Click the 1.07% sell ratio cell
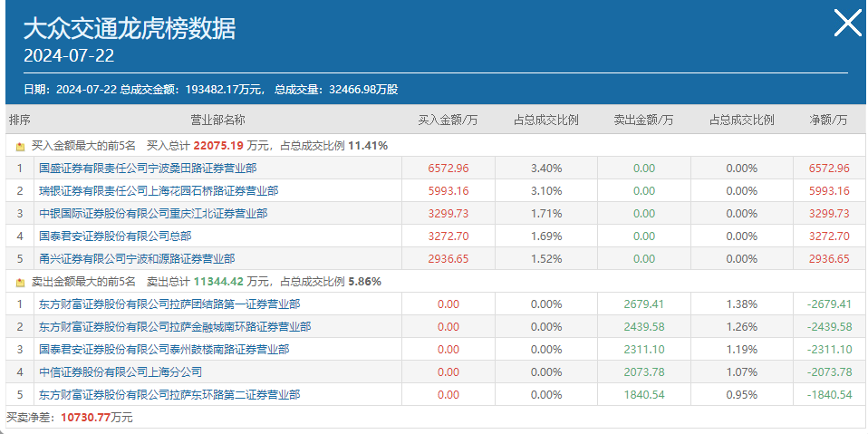This screenshot has height=434, width=868. coord(742,372)
